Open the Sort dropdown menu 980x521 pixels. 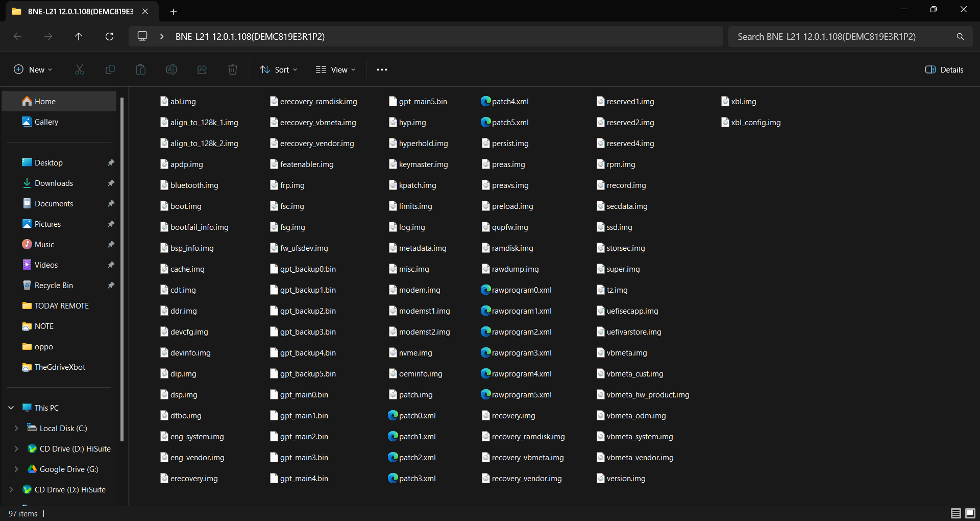coord(279,69)
